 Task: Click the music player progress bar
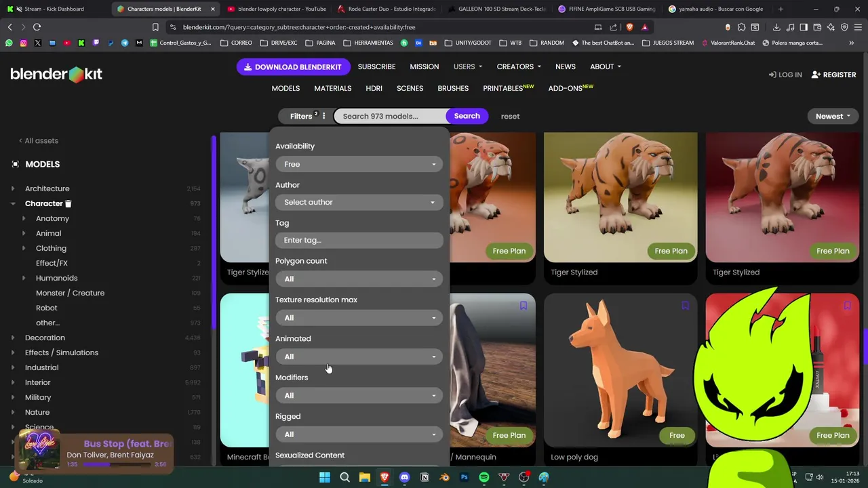(x=117, y=464)
